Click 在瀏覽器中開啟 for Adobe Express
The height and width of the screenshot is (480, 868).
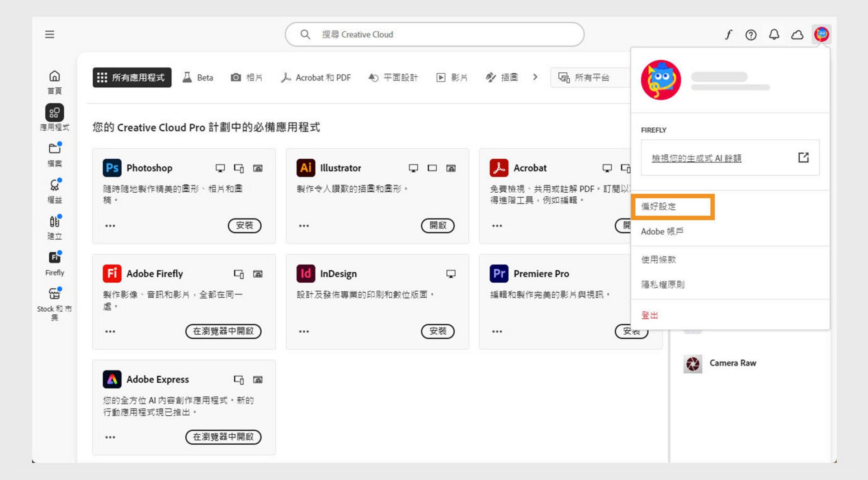pos(223,437)
